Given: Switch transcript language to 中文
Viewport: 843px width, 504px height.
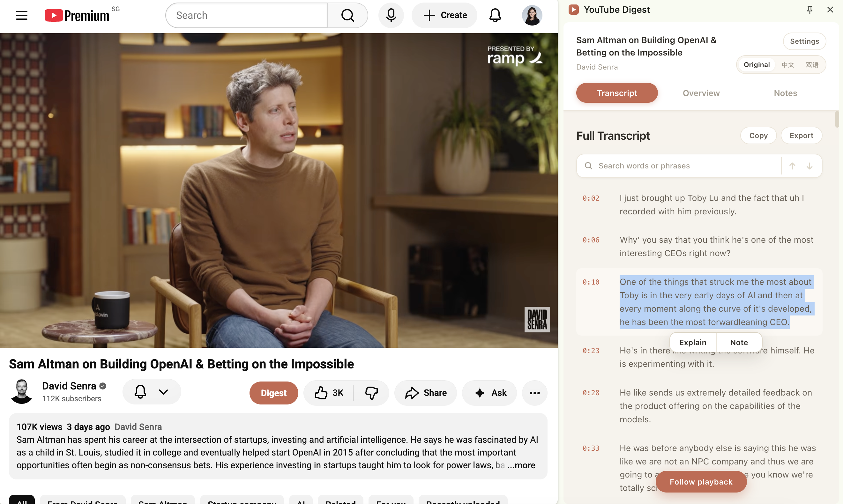Looking at the screenshot, I should [x=787, y=64].
